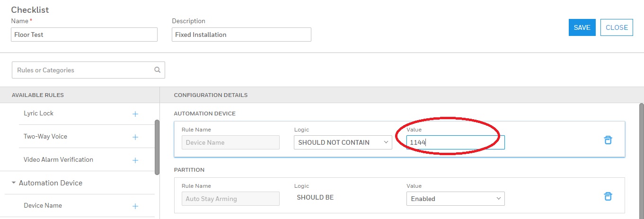This screenshot has width=644, height=219.
Task: Add the Lyric Lock rule with plus icon
Action: (135, 114)
